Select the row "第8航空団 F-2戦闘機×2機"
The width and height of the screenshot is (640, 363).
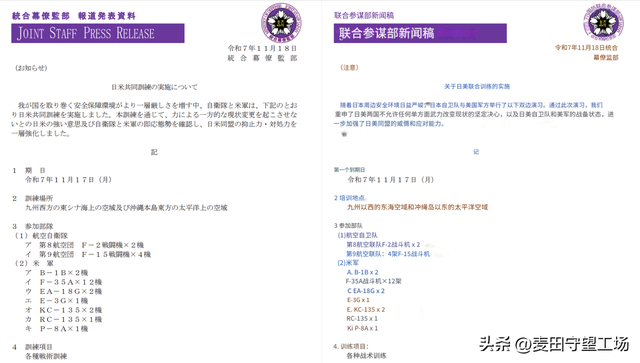click(x=84, y=245)
